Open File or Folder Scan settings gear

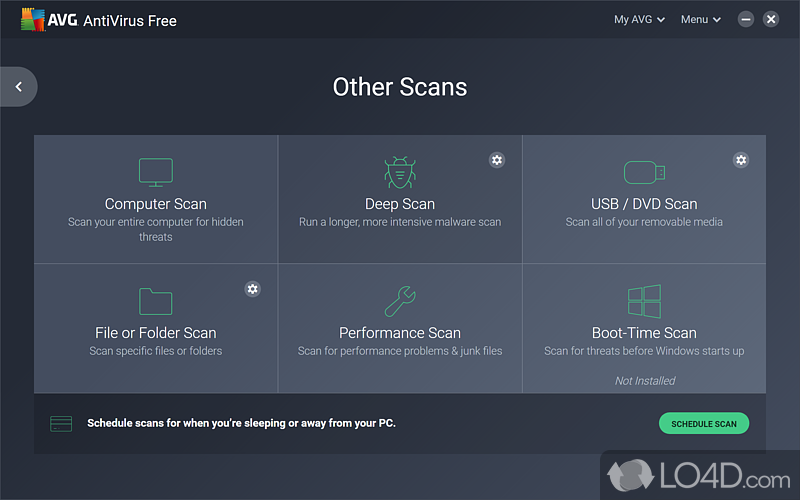point(253,289)
